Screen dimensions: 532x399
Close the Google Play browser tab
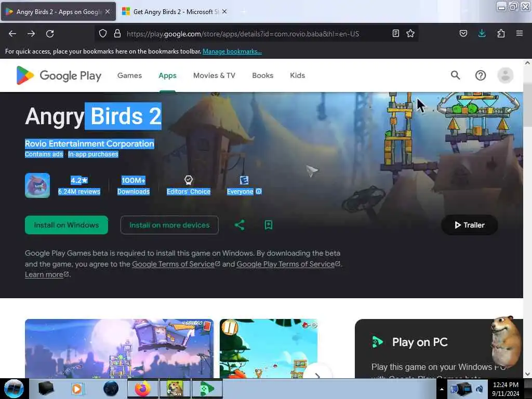point(108,11)
